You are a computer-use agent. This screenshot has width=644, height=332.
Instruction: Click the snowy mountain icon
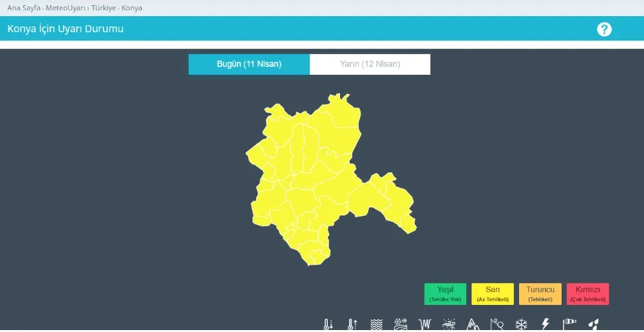pos(473,324)
